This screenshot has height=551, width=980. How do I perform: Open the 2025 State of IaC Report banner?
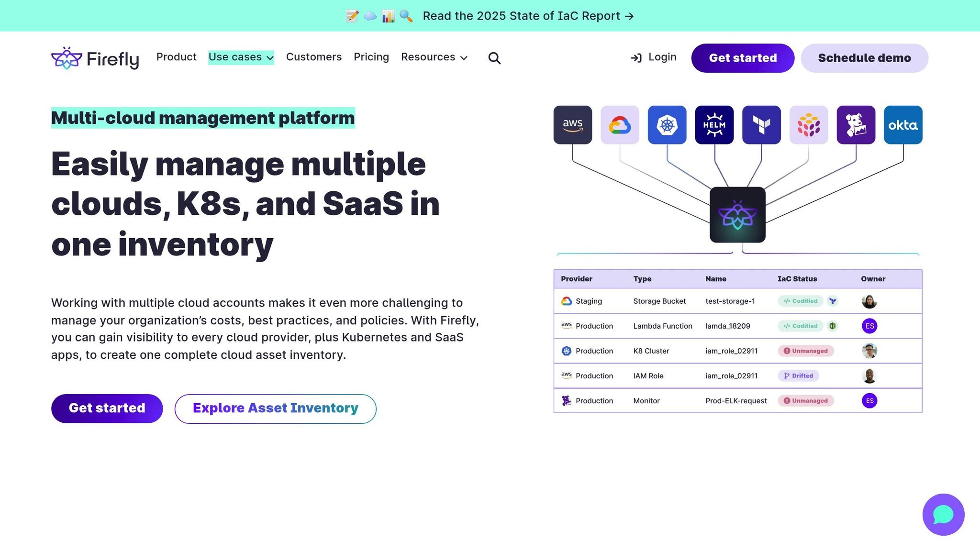pyautogui.click(x=490, y=16)
